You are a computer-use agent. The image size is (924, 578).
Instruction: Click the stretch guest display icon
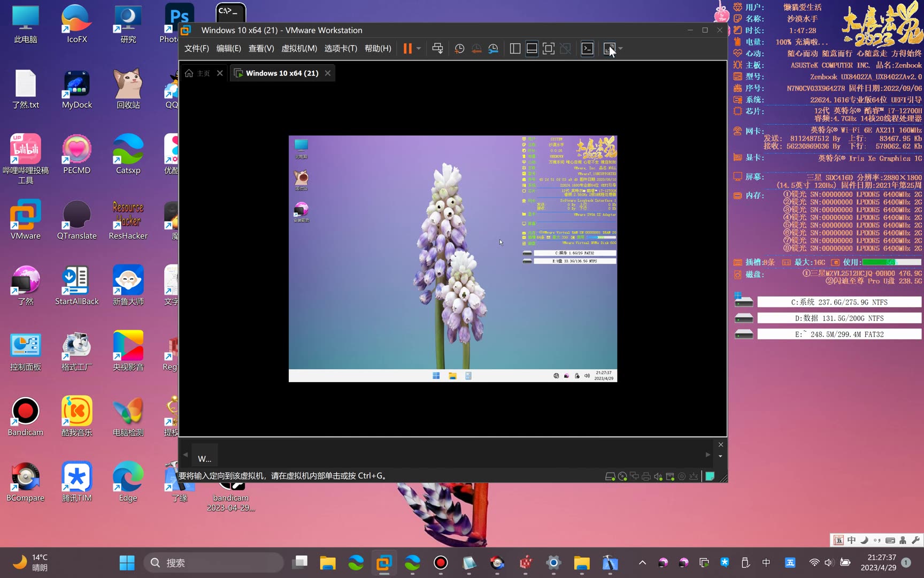click(609, 49)
